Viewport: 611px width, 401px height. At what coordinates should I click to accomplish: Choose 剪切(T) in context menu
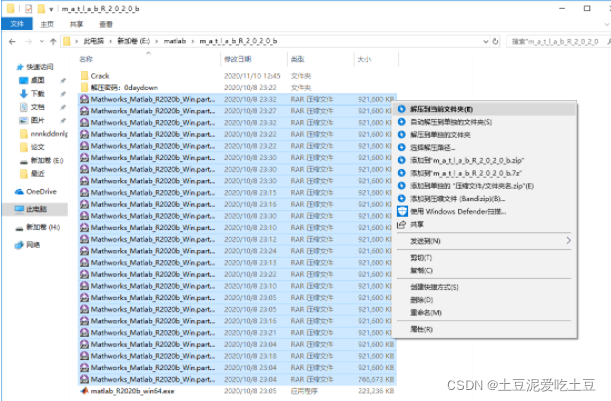tap(485, 258)
